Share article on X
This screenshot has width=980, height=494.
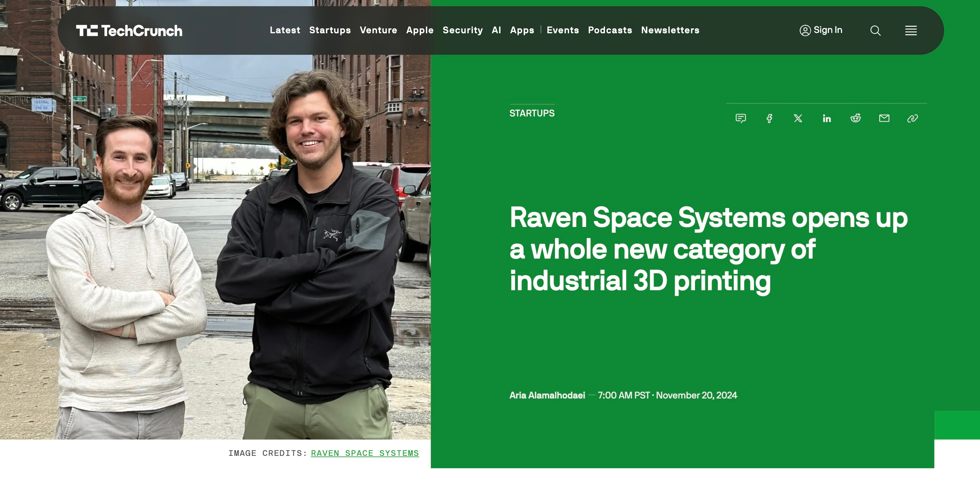click(798, 118)
